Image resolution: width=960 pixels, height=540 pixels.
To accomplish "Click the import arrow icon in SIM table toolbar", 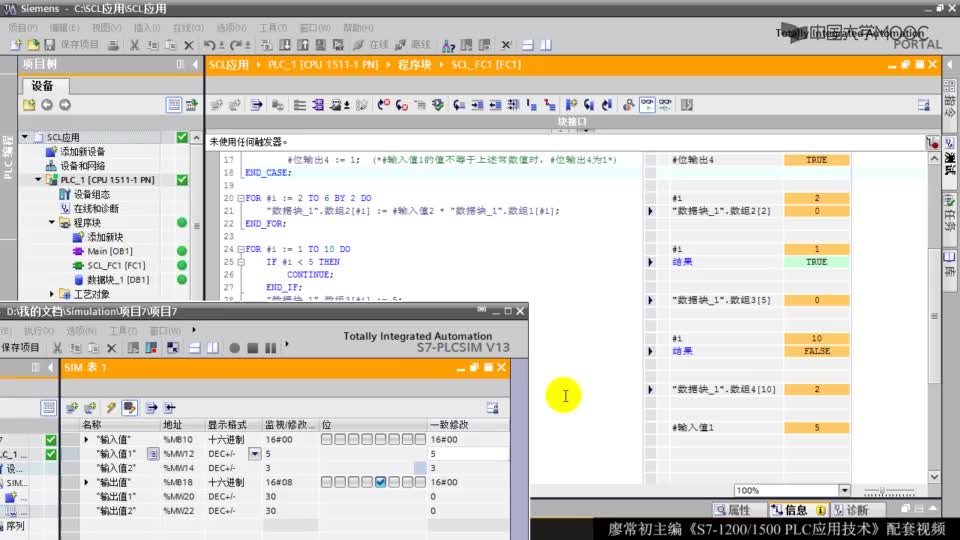I will point(170,408).
